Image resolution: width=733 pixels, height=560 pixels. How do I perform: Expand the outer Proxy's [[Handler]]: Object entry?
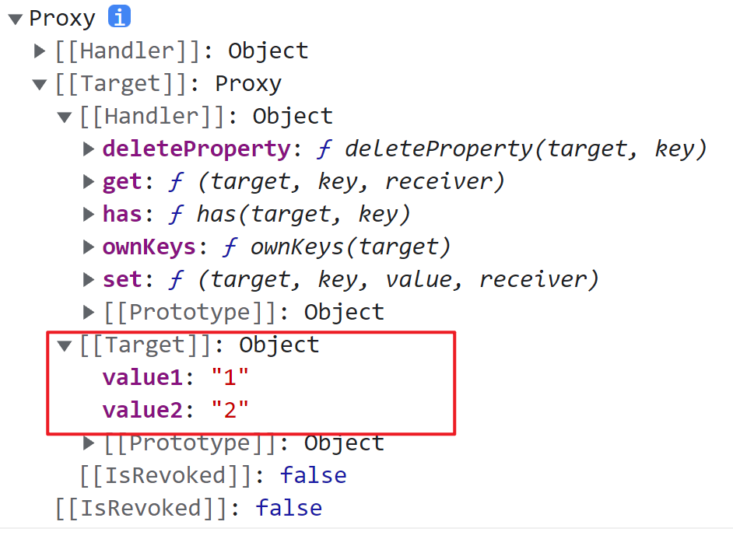[40, 51]
